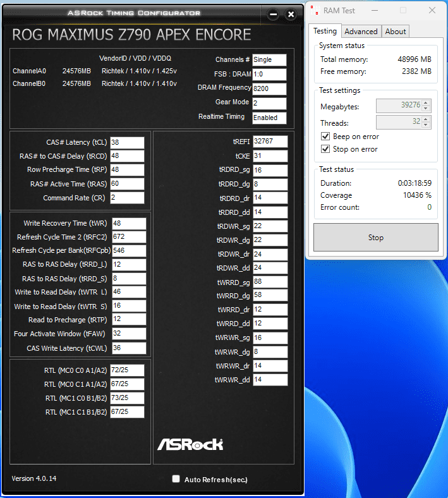The height and width of the screenshot is (498, 448).
Task: Click the tRRD_S value field
Action: click(x=130, y=279)
